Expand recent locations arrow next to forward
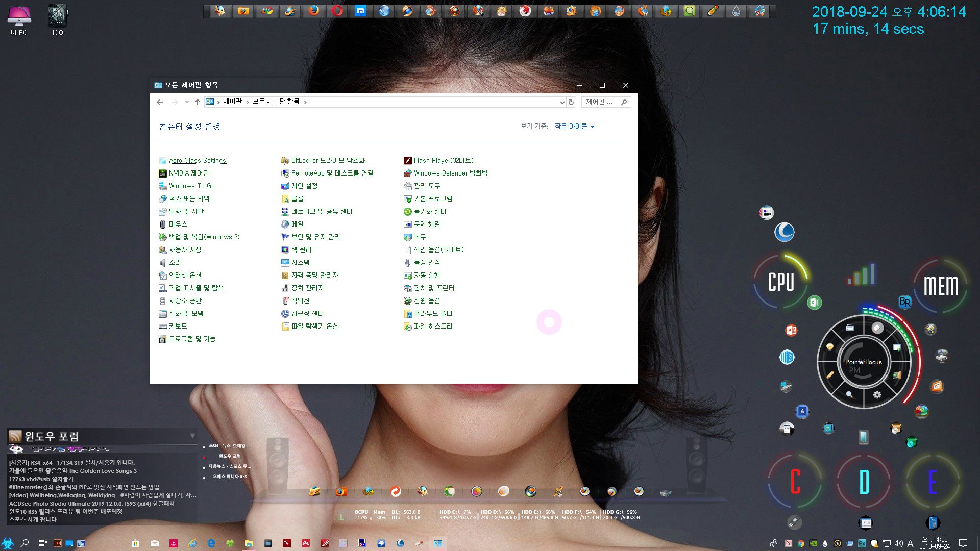 (x=187, y=102)
